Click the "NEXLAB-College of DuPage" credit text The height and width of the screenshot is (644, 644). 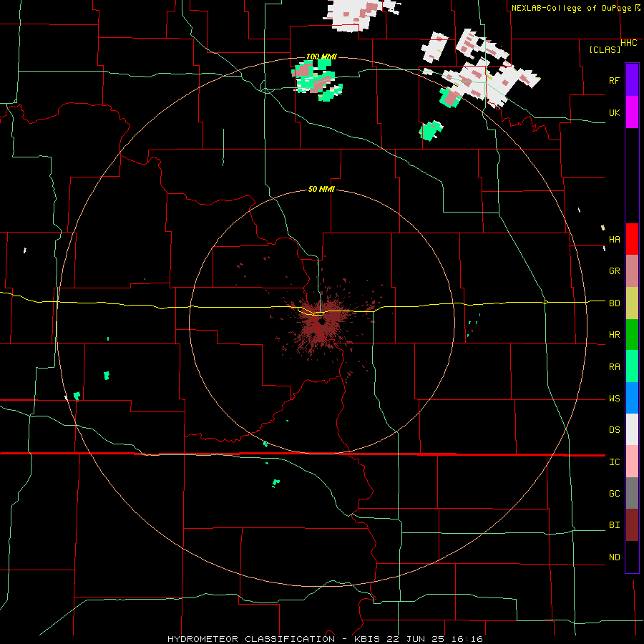tap(571, 8)
